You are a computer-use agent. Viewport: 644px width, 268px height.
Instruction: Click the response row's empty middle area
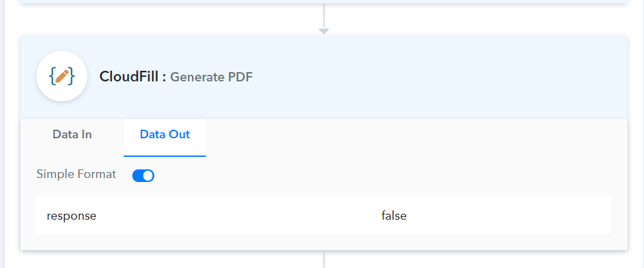coord(238,216)
